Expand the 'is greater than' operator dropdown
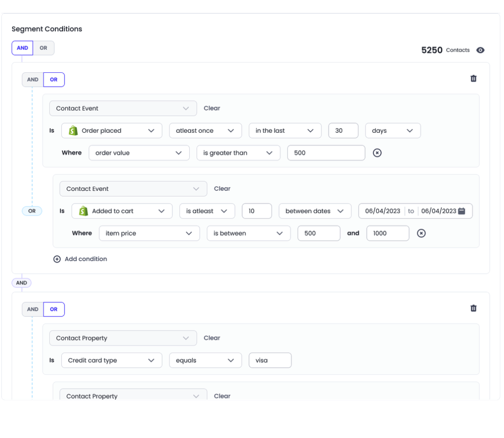Screen dimensions: 504x438 [238, 153]
